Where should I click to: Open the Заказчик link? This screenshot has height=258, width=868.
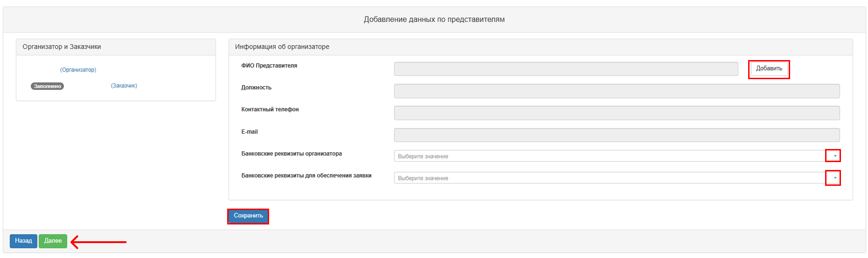point(124,86)
